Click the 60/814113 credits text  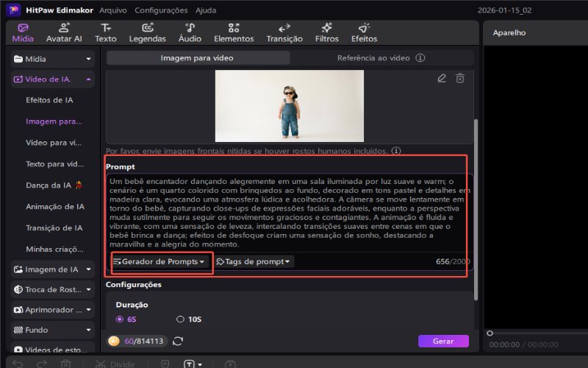[x=143, y=341]
